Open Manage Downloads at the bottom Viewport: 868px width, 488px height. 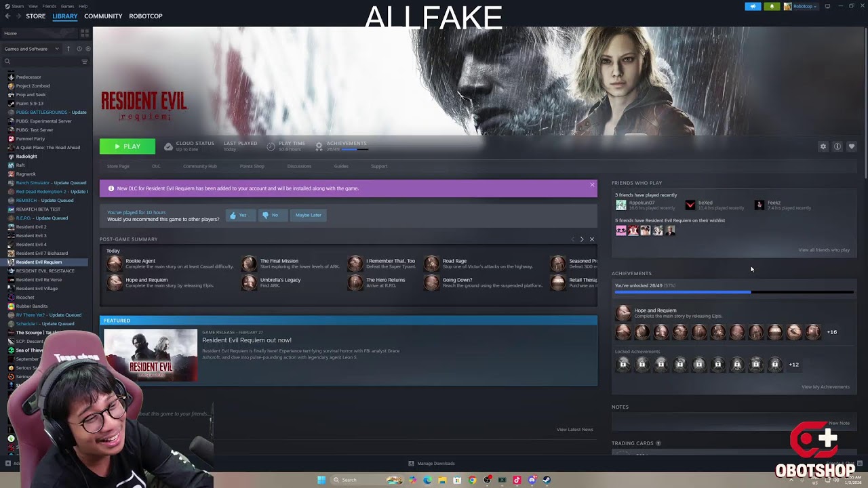(431, 464)
